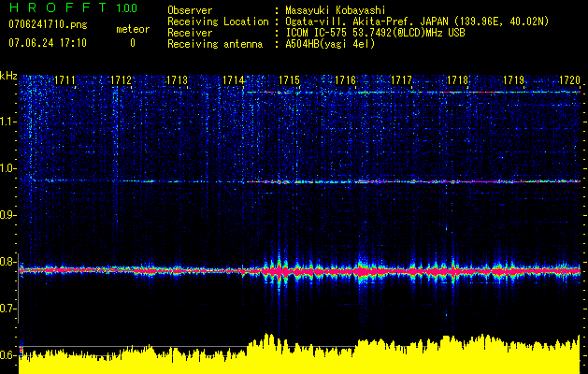Click the 1718 time marker

point(457,81)
